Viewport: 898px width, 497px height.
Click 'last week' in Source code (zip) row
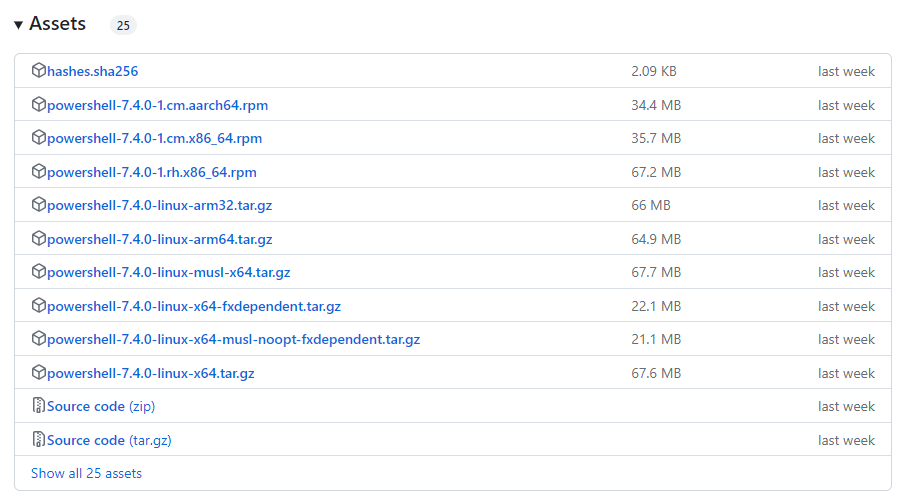(846, 407)
